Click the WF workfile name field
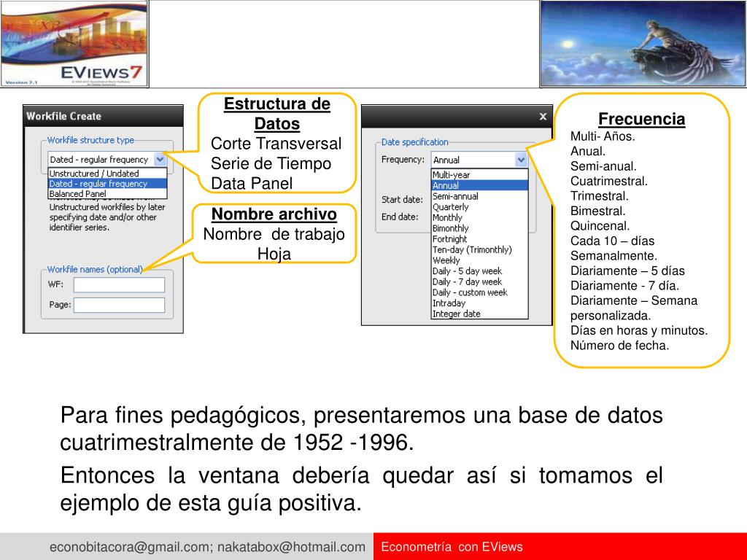The width and height of the screenshot is (747, 560). pos(119,285)
